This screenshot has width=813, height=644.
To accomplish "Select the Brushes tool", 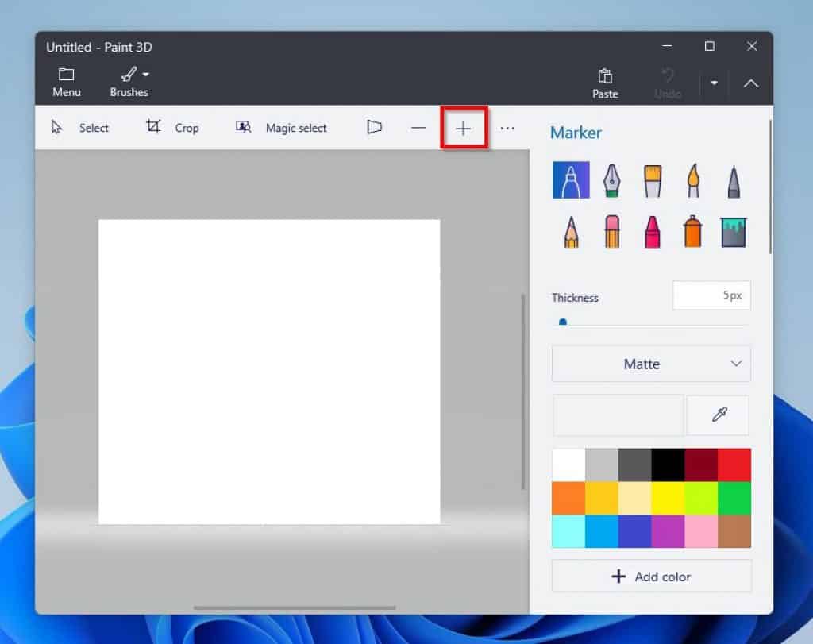I will (129, 83).
